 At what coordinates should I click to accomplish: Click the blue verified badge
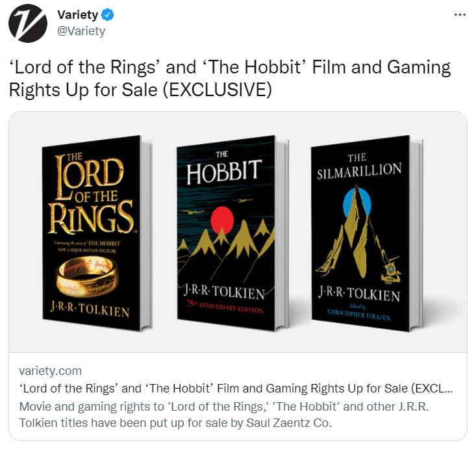click(x=107, y=14)
